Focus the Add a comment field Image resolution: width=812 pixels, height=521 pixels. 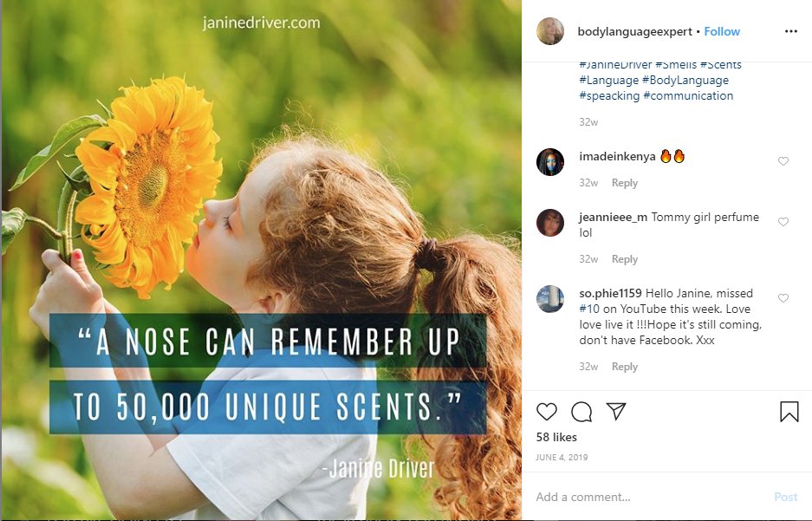pyautogui.click(x=653, y=498)
